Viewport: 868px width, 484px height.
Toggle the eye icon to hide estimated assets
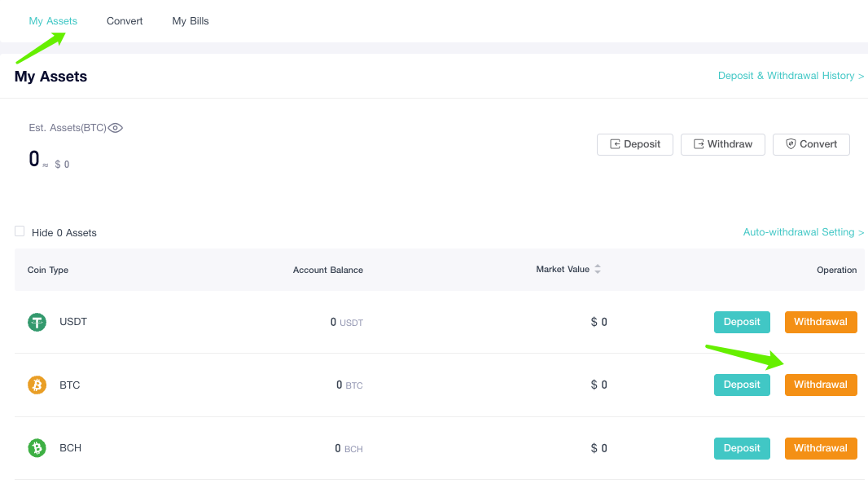[115, 128]
